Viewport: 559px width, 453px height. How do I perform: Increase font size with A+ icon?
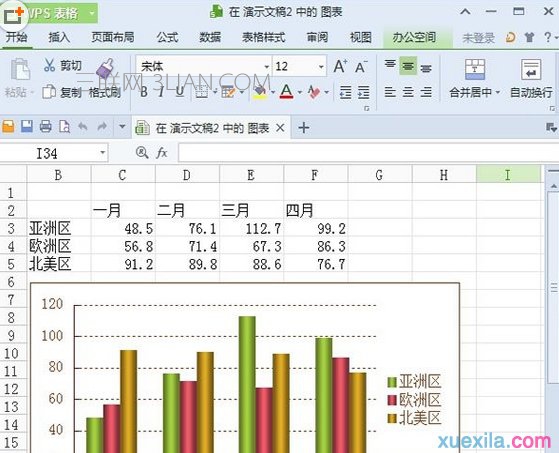click(341, 67)
